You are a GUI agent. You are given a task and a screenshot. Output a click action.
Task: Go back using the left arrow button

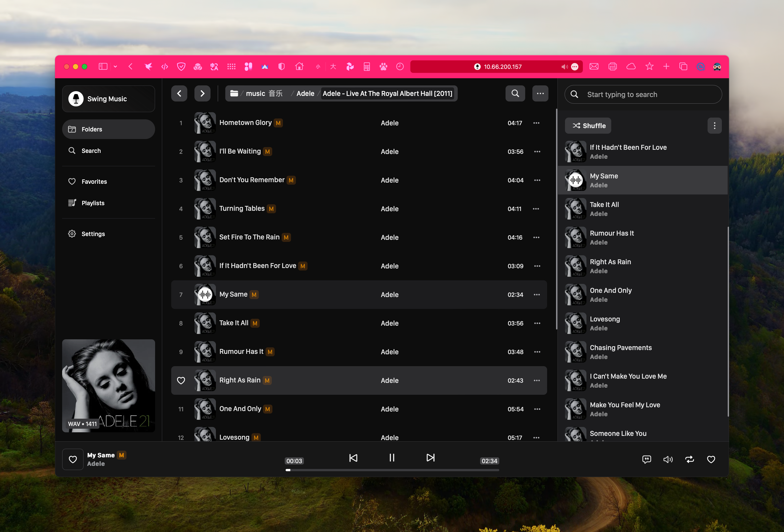pos(179,93)
